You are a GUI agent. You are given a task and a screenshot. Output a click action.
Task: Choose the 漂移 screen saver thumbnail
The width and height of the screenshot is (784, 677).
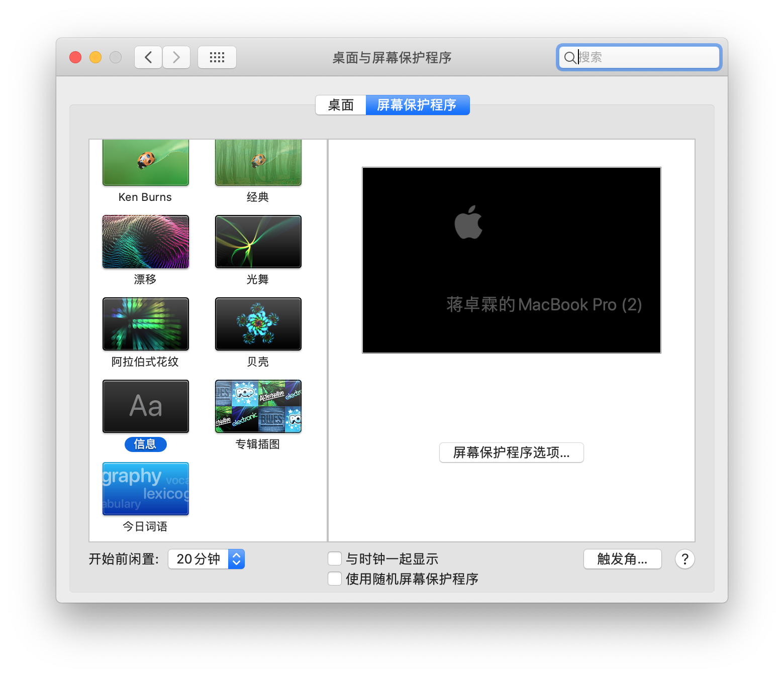pos(146,242)
